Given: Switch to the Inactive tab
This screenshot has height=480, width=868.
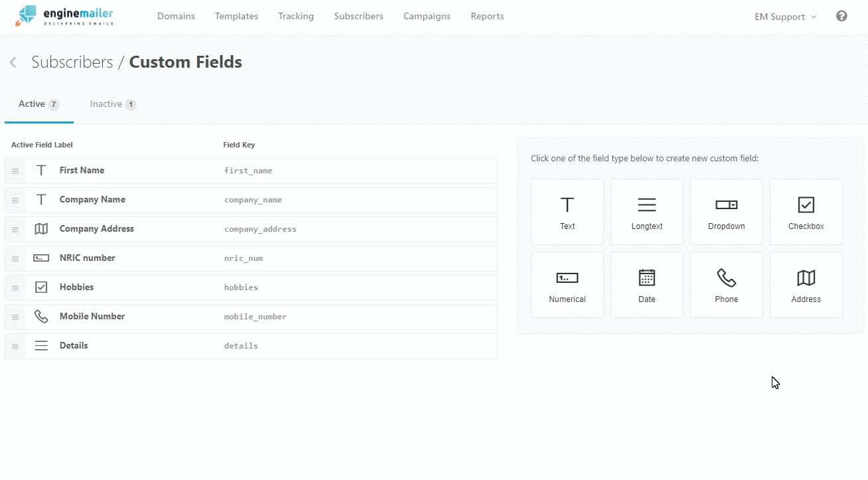Looking at the screenshot, I should [x=113, y=104].
